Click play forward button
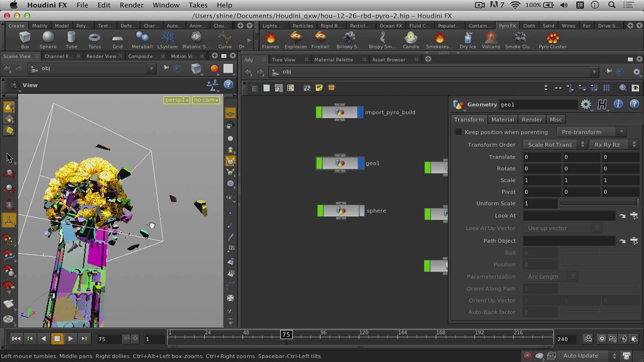Screen dimensions: 644x362 pyautogui.click(x=70, y=339)
